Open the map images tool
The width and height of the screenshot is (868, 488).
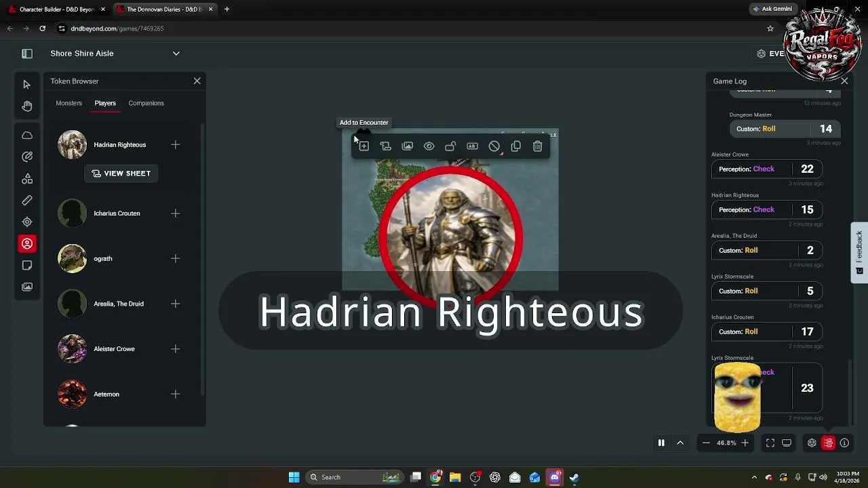click(27, 287)
